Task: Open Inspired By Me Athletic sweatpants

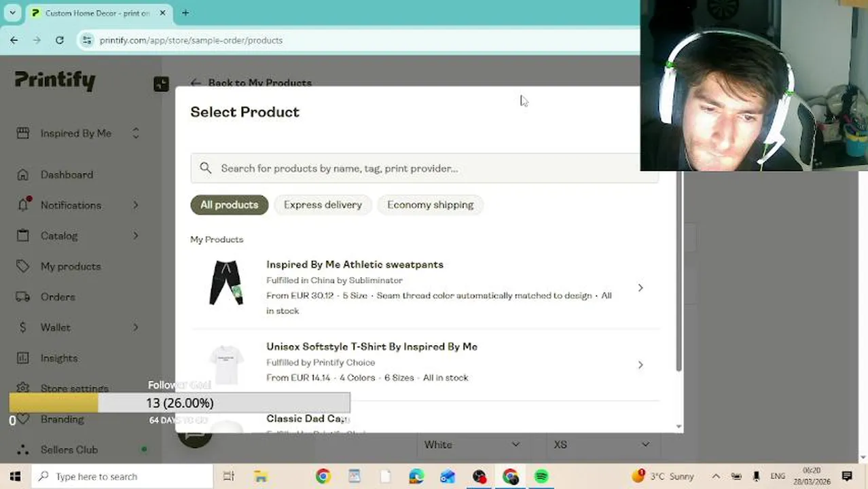Action: [x=355, y=264]
